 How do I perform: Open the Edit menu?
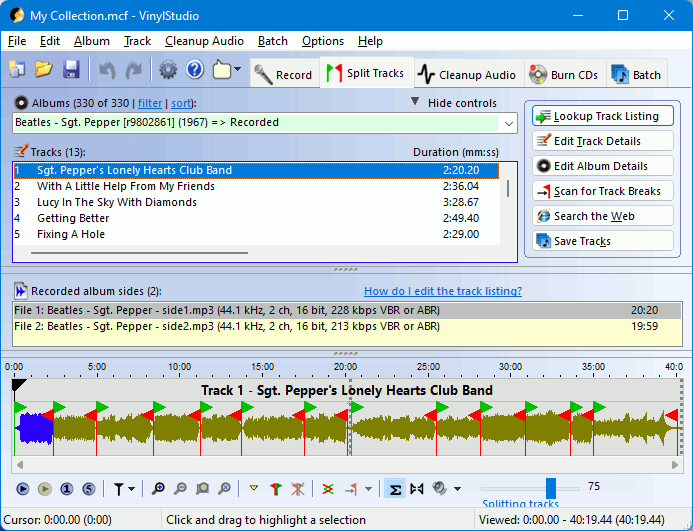(x=50, y=41)
